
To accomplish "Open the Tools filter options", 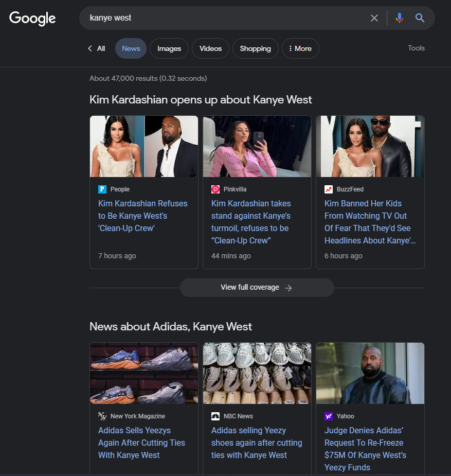I will 416,48.
